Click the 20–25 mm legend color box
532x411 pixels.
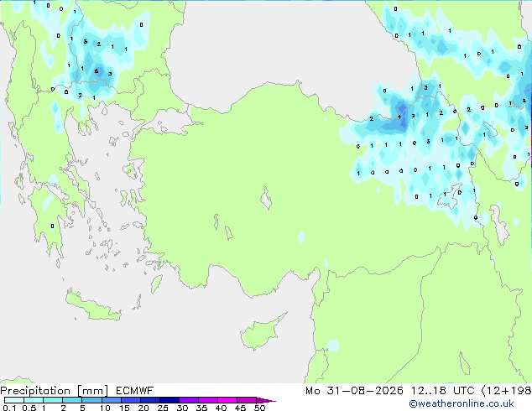point(150,400)
